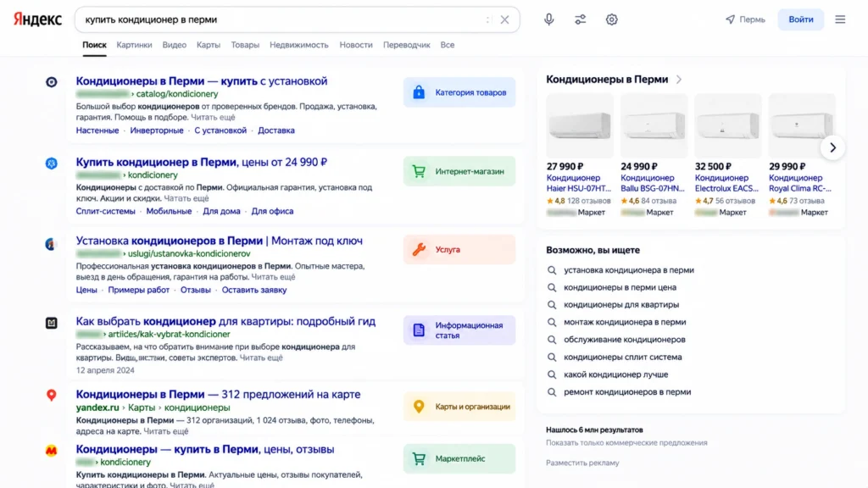Click the Примеры работ sublink
The height and width of the screenshot is (488, 868).
pyautogui.click(x=138, y=290)
